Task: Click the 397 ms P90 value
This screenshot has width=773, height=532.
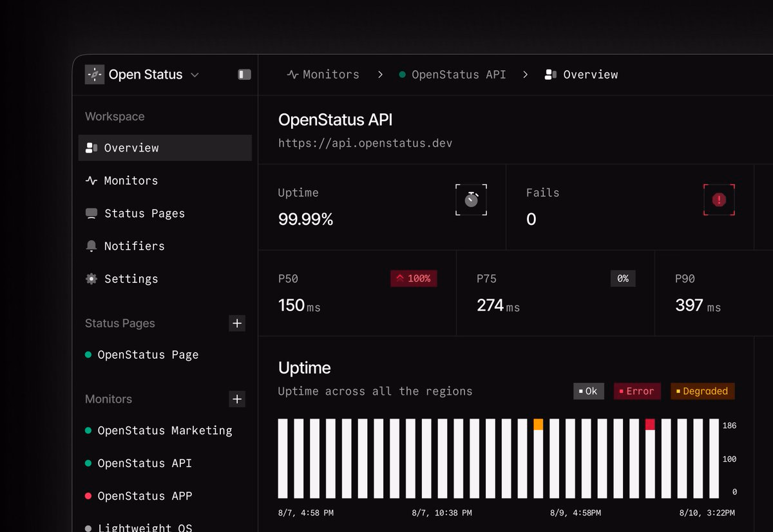Action: [698, 305]
